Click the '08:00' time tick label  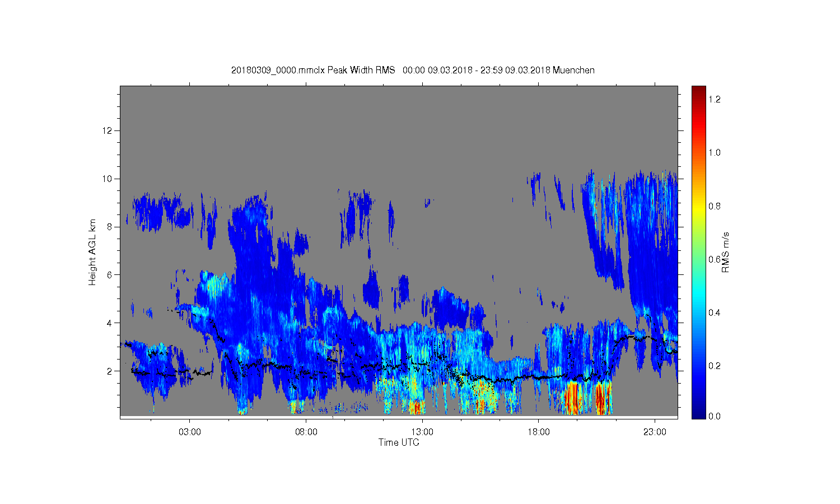[x=306, y=432]
